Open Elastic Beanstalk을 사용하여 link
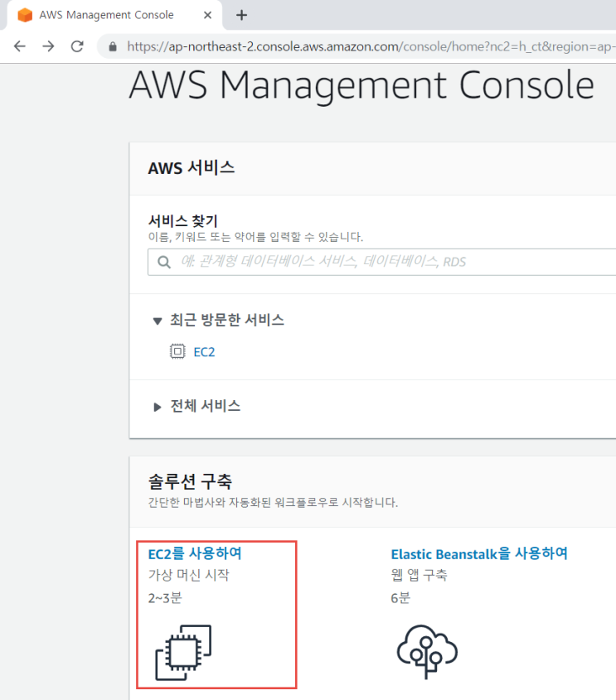 (479, 553)
